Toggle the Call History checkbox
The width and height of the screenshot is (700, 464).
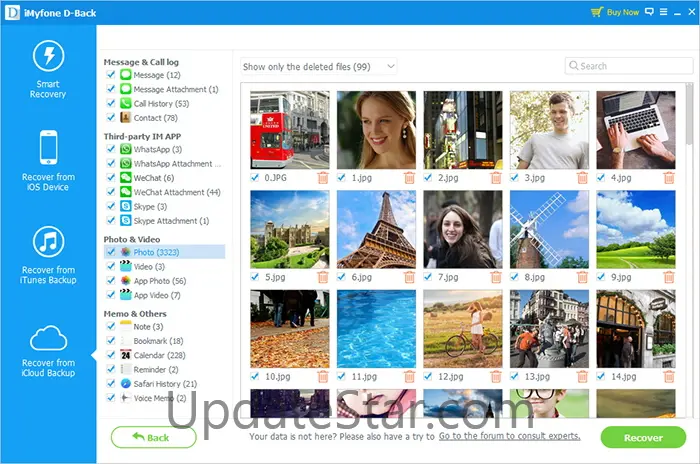click(x=111, y=104)
